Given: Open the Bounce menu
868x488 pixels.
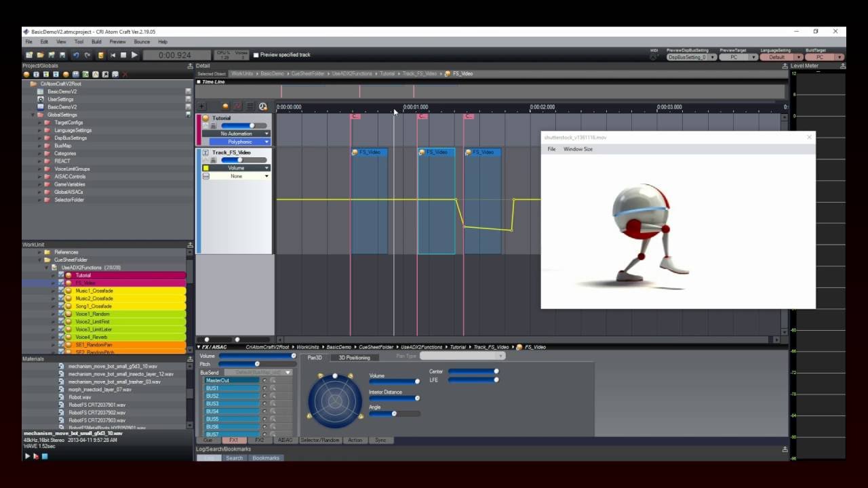Looking at the screenshot, I should pyautogui.click(x=142, y=42).
